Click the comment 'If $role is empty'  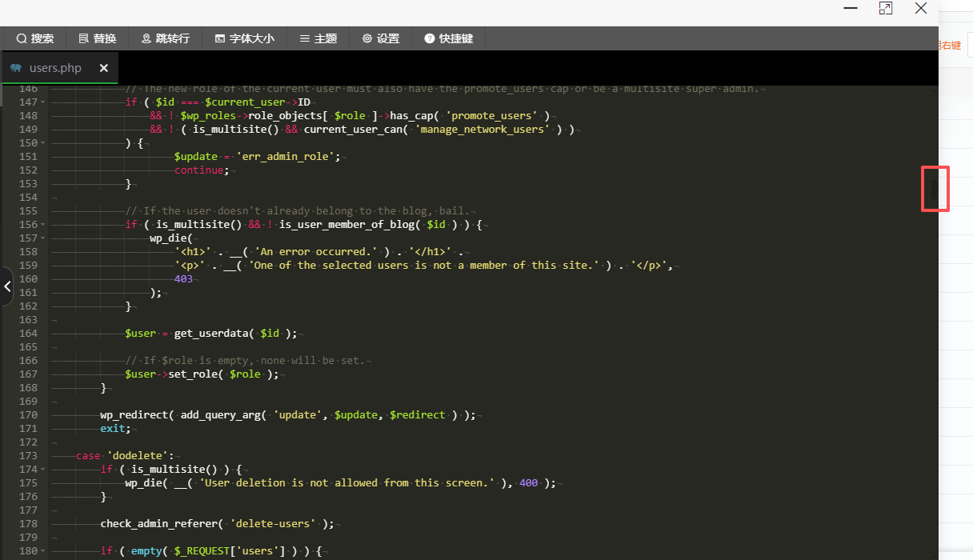coord(245,361)
